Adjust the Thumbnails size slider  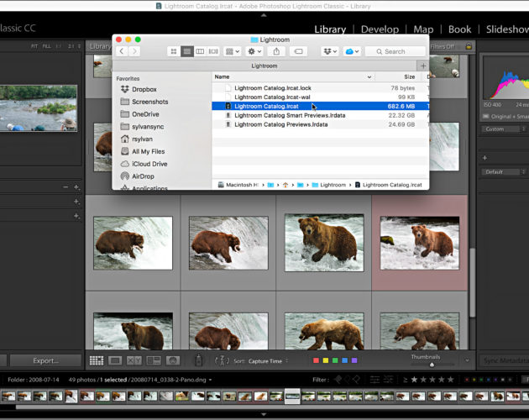click(x=432, y=365)
